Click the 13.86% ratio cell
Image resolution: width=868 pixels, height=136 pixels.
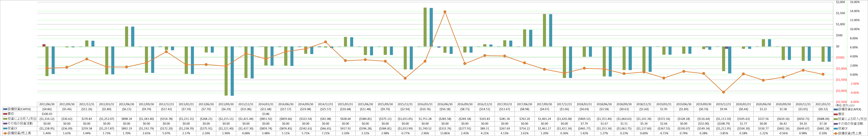(445, 133)
